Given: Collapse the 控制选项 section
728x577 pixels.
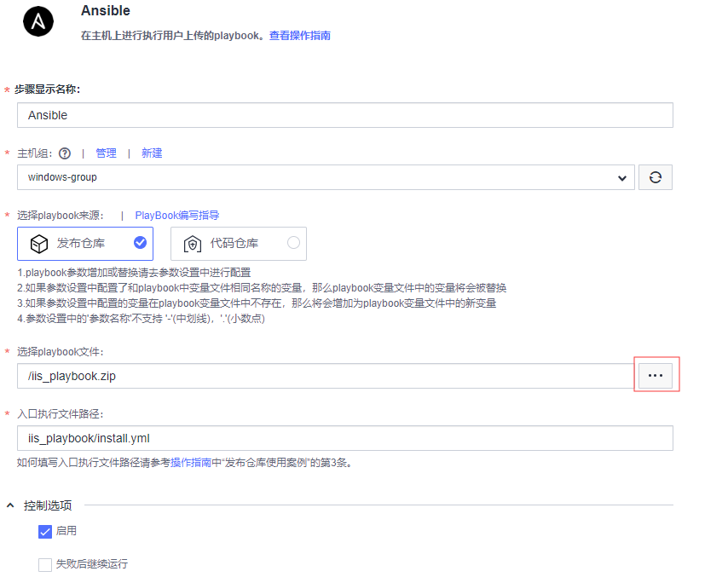Looking at the screenshot, I should click(x=10, y=505).
